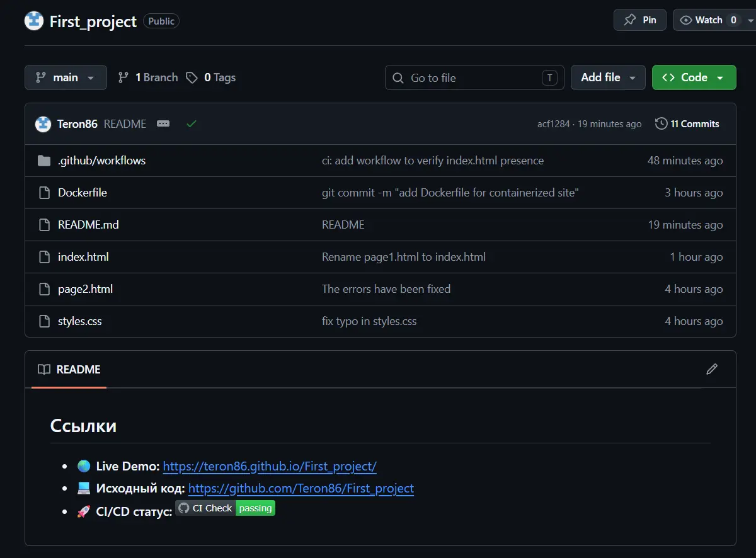Expand the Add file dropdown
The height and width of the screenshot is (558, 756).
pos(608,77)
